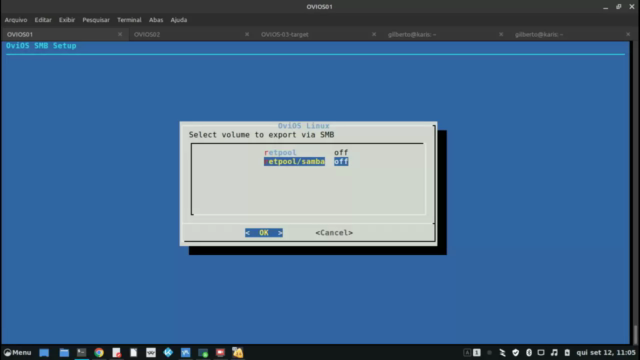Image resolution: width=640 pixels, height=360 pixels.
Task: Click the 'Select volume to export via SMB' prompt
Action: tap(261, 135)
